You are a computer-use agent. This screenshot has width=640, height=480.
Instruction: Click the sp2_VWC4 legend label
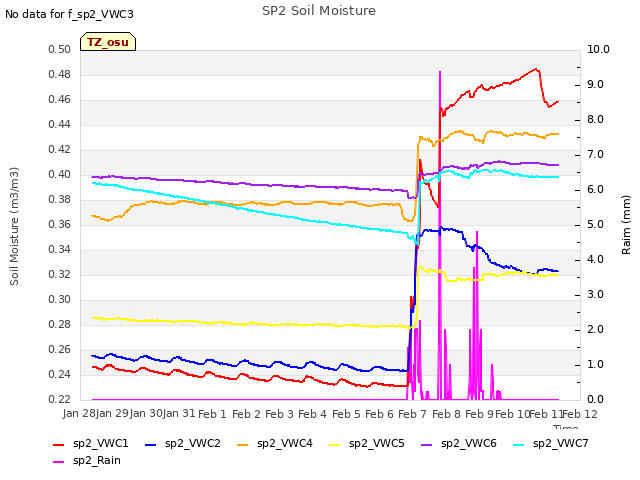pyautogui.click(x=284, y=443)
